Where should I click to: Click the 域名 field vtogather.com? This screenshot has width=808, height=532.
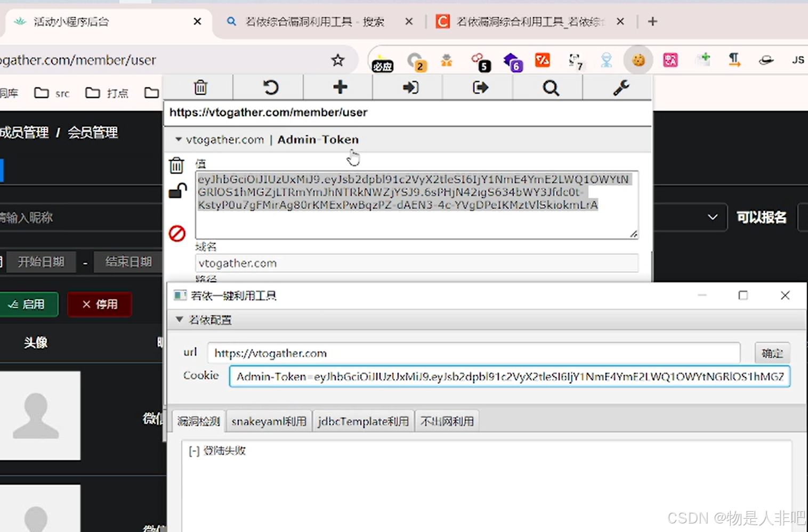point(416,263)
